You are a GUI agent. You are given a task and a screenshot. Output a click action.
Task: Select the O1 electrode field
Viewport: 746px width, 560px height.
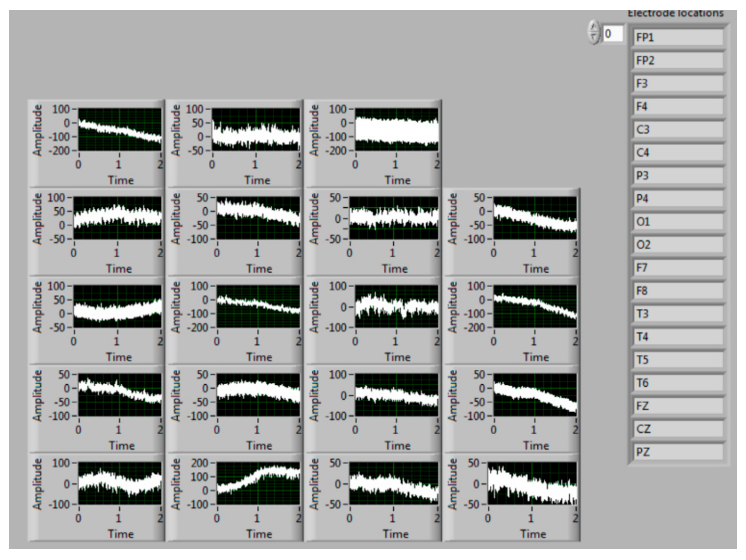point(678,222)
